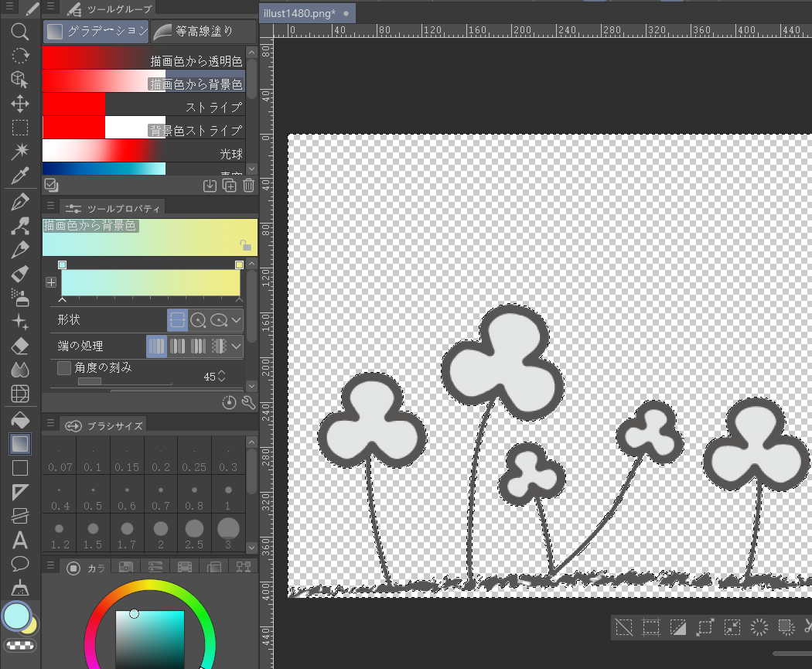Switch to the 等高線塗り sub tool tab
This screenshot has height=669, width=812.
(x=203, y=32)
